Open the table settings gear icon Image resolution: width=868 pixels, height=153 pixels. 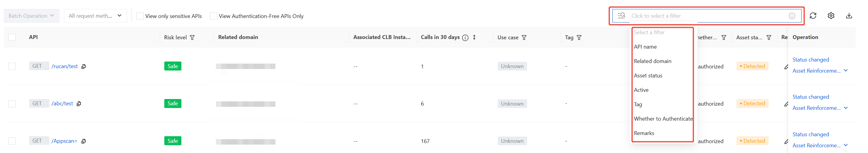(830, 16)
